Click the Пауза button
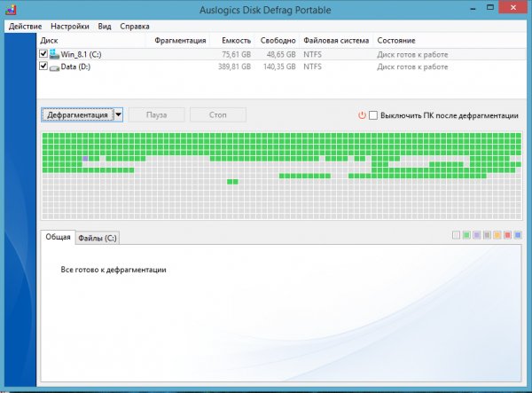 [156, 114]
